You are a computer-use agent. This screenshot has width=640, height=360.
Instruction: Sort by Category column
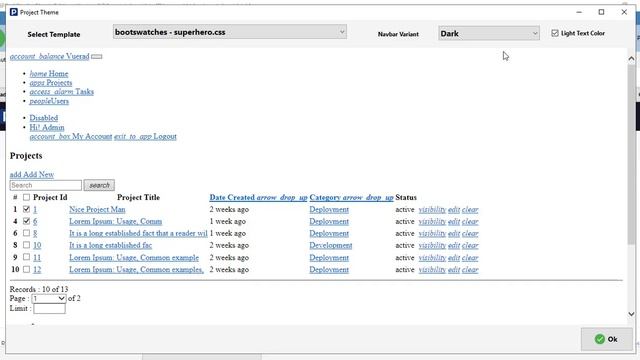click(351, 198)
